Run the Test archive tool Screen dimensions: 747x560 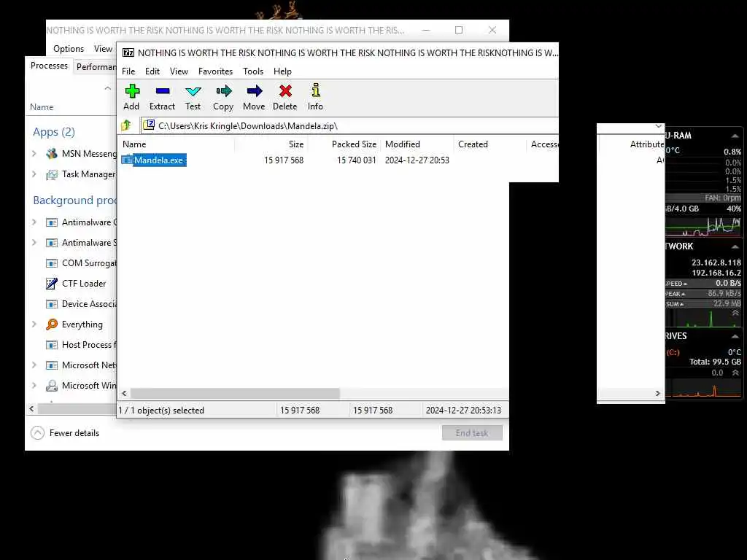[193, 97]
